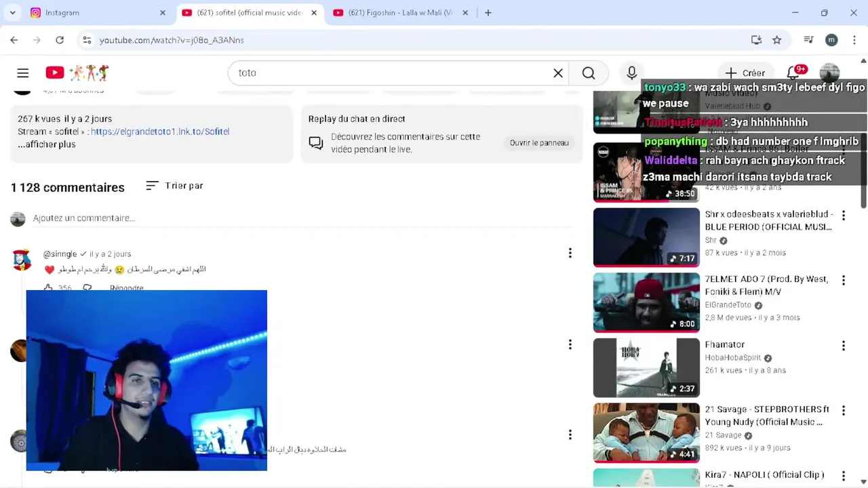Open the 7ELMET ADO 7 video thumbnail

coord(646,302)
